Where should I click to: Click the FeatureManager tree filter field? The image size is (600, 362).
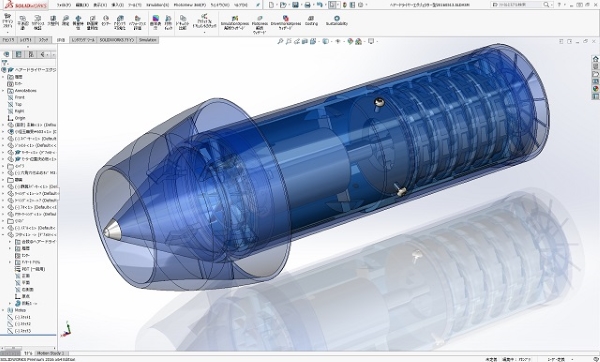[29, 62]
